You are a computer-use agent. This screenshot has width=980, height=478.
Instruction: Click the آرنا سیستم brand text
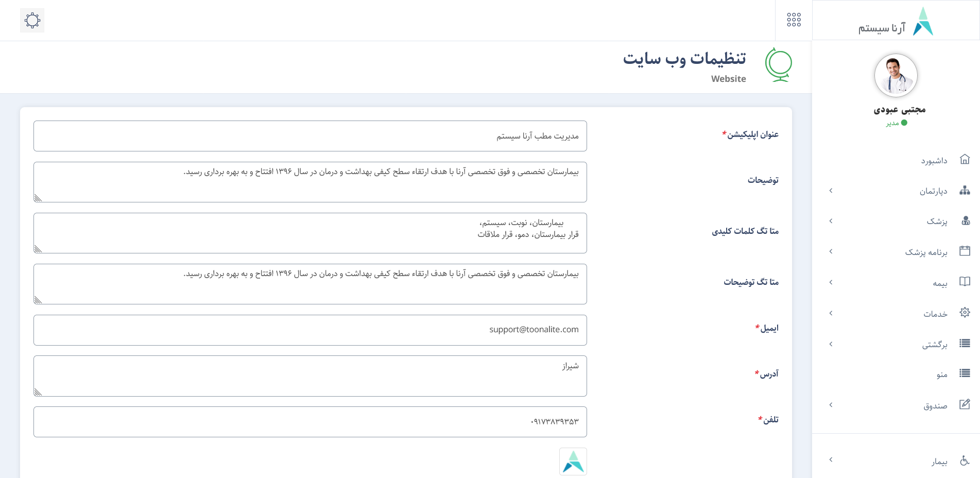point(882,28)
